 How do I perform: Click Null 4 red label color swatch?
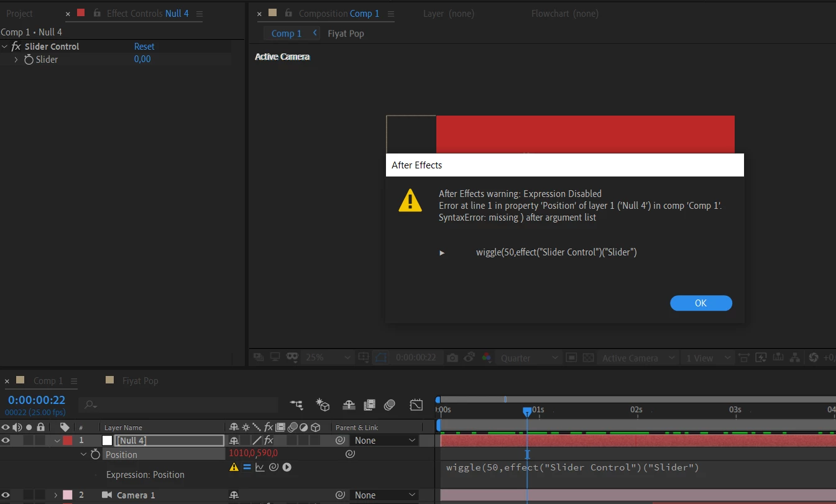(67, 441)
